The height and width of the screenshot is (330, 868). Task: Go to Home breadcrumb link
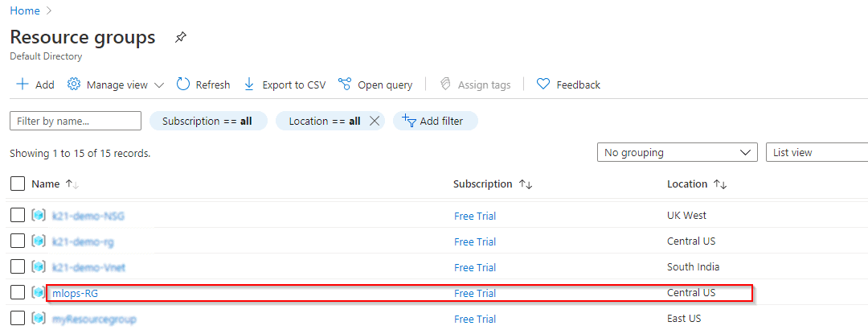tap(24, 10)
